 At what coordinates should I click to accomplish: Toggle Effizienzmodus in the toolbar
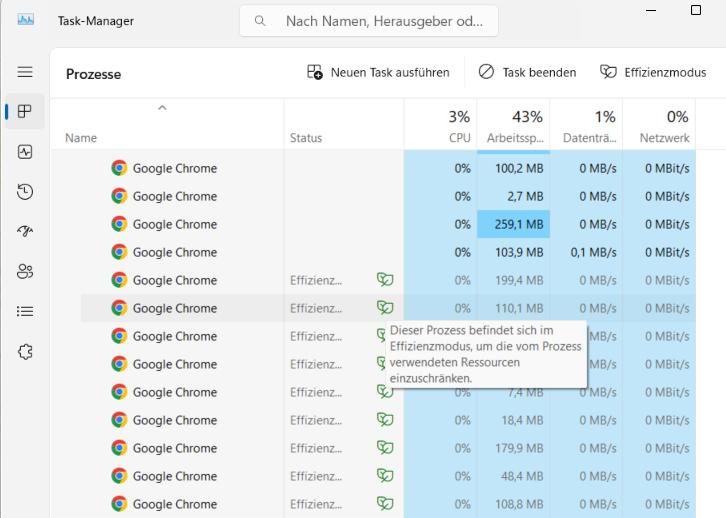(653, 72)
